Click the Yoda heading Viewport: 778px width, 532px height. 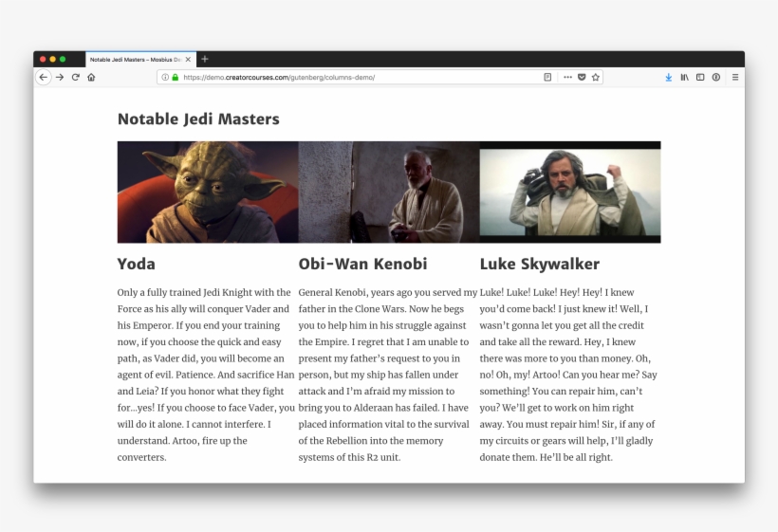click(137, 264)
